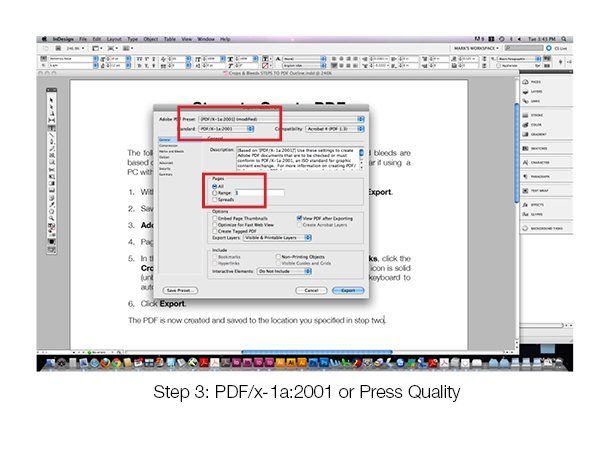Select the Type tool in toolbox
The height and width of the screenshot is (468, 612).
[52, 128]
